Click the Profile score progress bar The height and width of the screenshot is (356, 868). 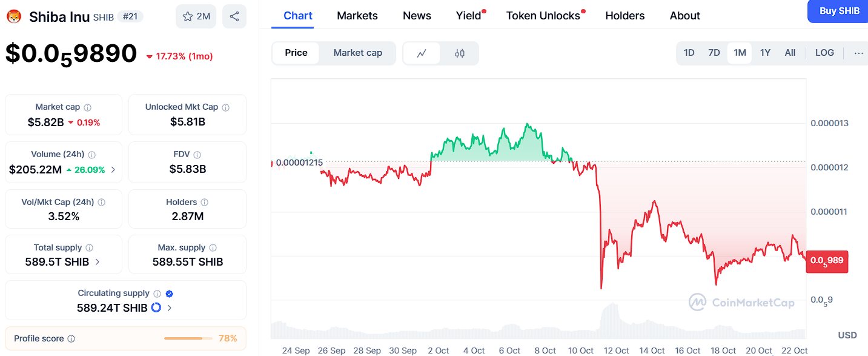tap(188, 338)
